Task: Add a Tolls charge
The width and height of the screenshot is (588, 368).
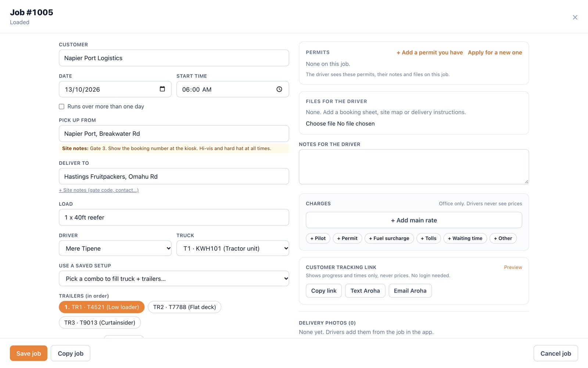Action: [429, 238]
